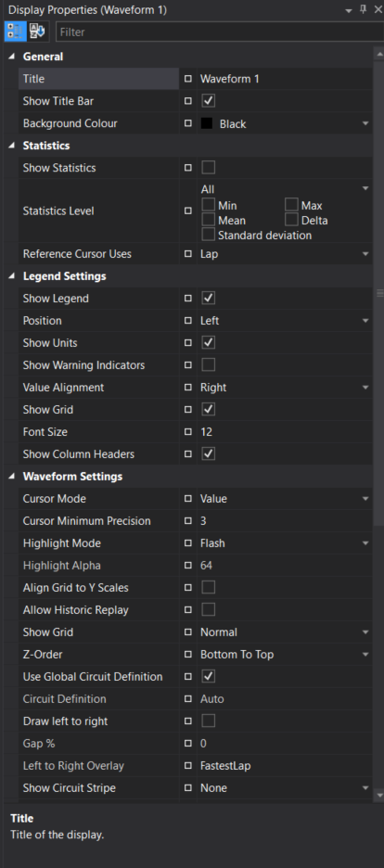The width and height of the screenshot is (384, 868).
Task: Click marker square beside Show Circuit Stripe
Action: coord(188,787)
